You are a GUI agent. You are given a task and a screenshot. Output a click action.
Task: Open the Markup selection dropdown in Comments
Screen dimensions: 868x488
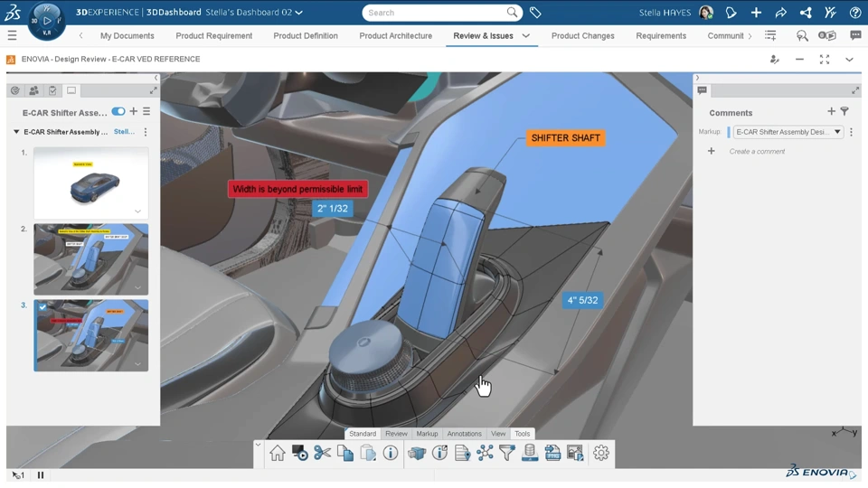[788, 132]
